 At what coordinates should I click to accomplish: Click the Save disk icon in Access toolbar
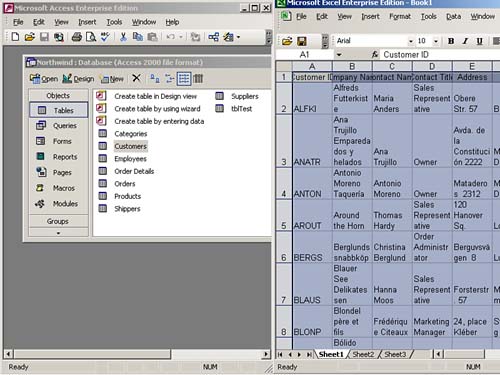[44, 37]
